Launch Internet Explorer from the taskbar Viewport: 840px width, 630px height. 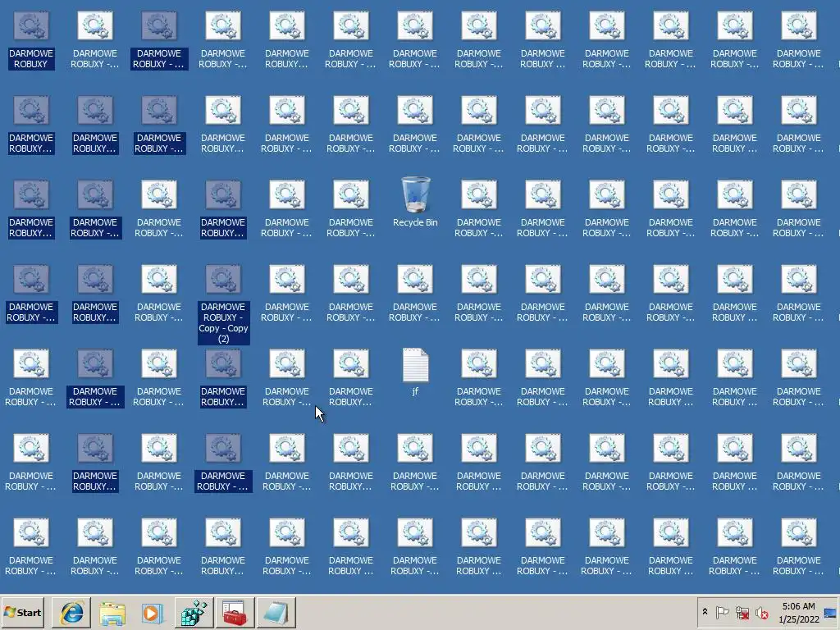(x=72, y=612)
